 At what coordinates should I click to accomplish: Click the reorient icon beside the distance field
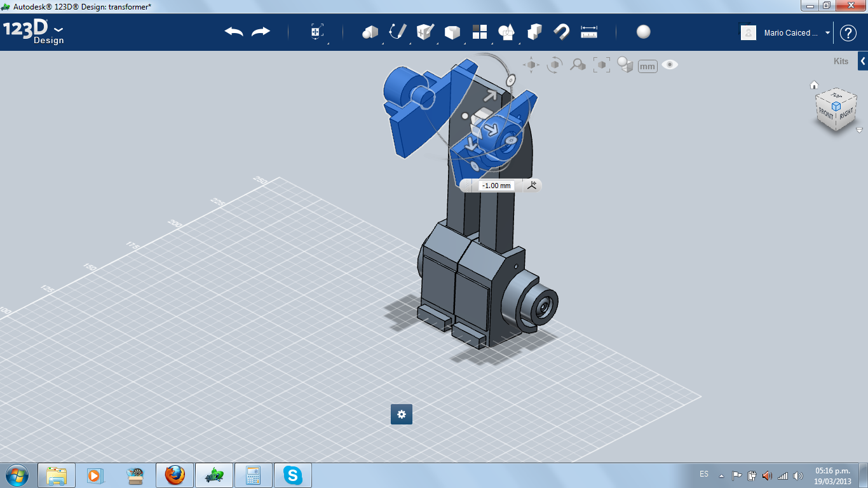[532, 185]
